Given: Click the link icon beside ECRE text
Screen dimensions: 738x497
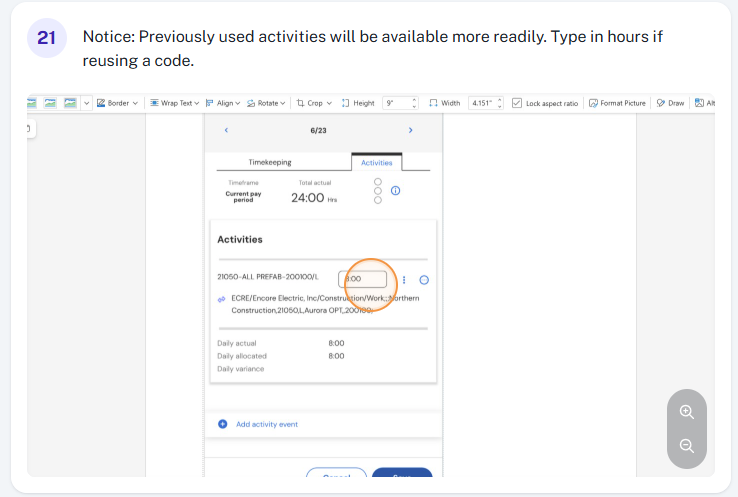Looking at the screenshot, I should [221, 299].
